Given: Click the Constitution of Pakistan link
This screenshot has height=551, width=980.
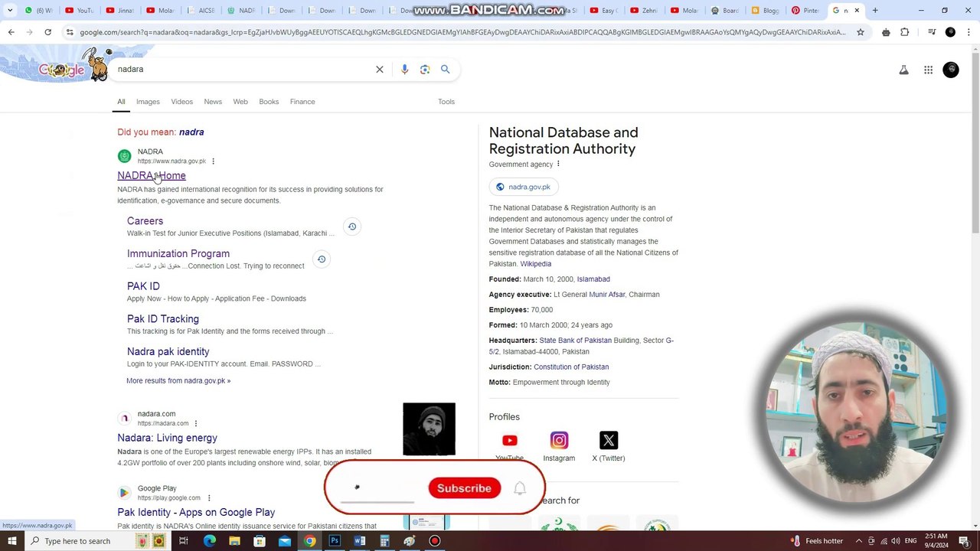Looking at the screenshot, I should click(x=571, y=367).
